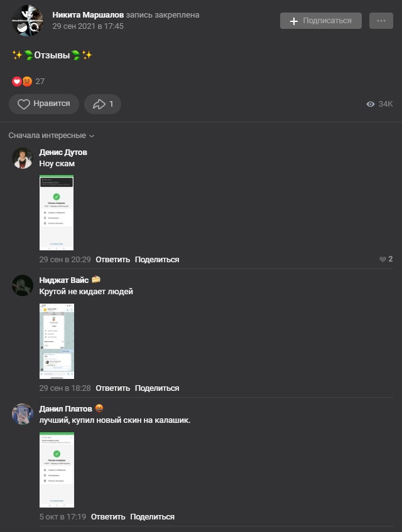The width and height of the screenshot is (402, 532).
Task: Click Поделиться under Ниджат Вайс's comment
Action: click(x=157, y=388)
